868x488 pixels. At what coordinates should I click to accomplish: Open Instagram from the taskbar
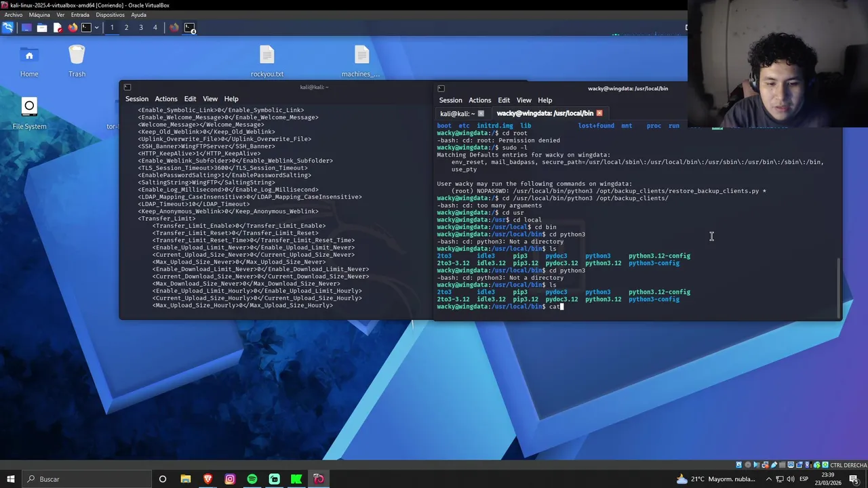point(230,479)
